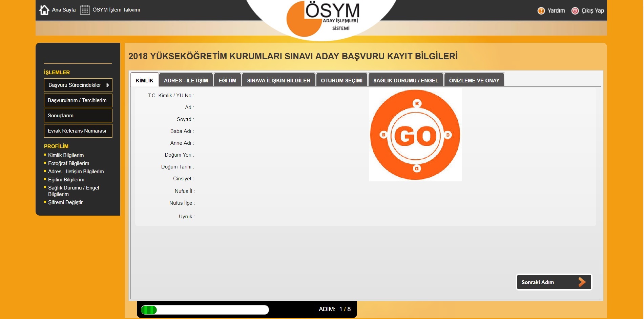Select the KİMLİK tab
644x319 pixels.
[x=145, y=80]
